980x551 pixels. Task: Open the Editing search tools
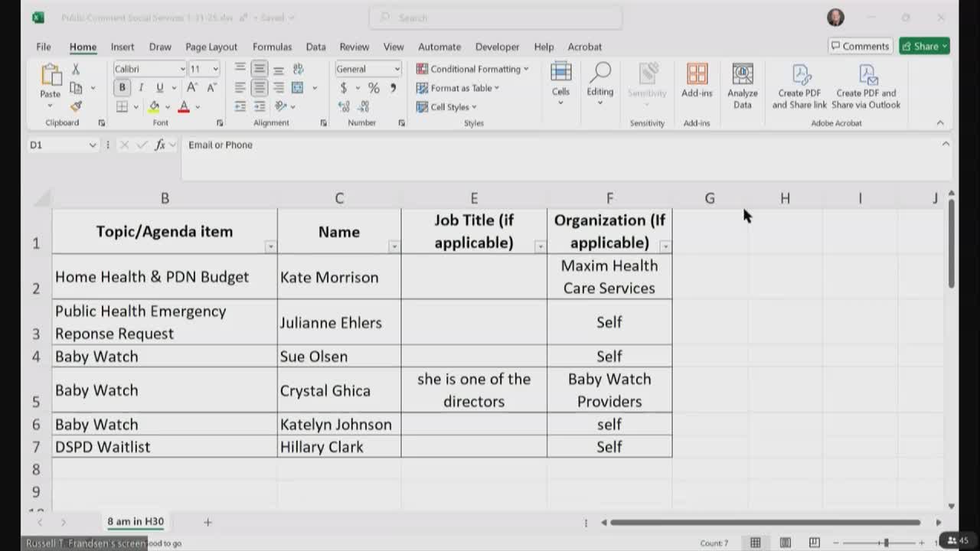(x=599, y=81)
